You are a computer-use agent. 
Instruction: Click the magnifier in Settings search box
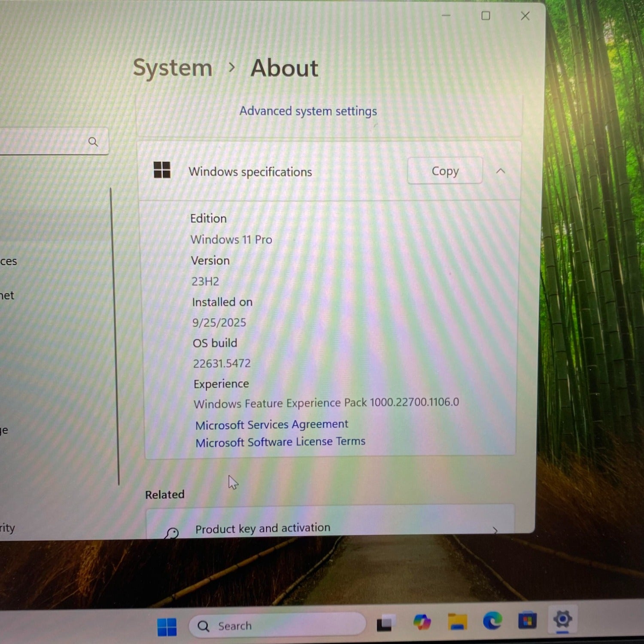[x=93, y=142]
